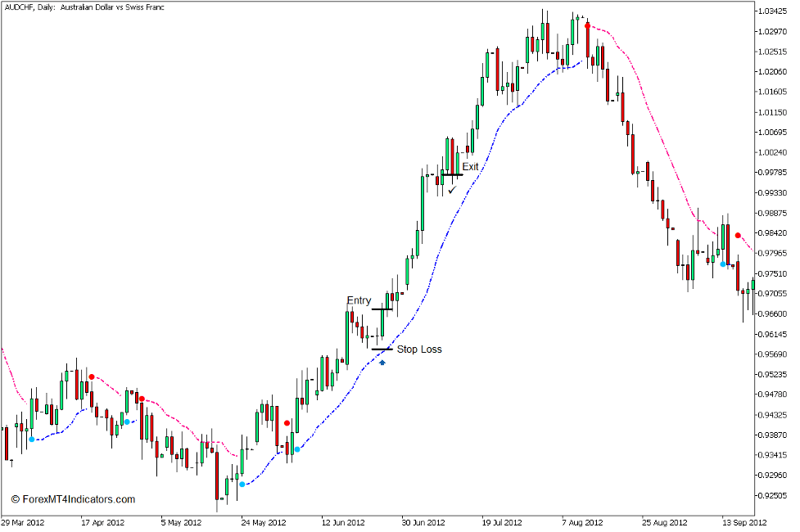This screenshot has width=800, height=532.
Task: Select the blue dot near the 24 May low
Action: click(x=242, y=484)
